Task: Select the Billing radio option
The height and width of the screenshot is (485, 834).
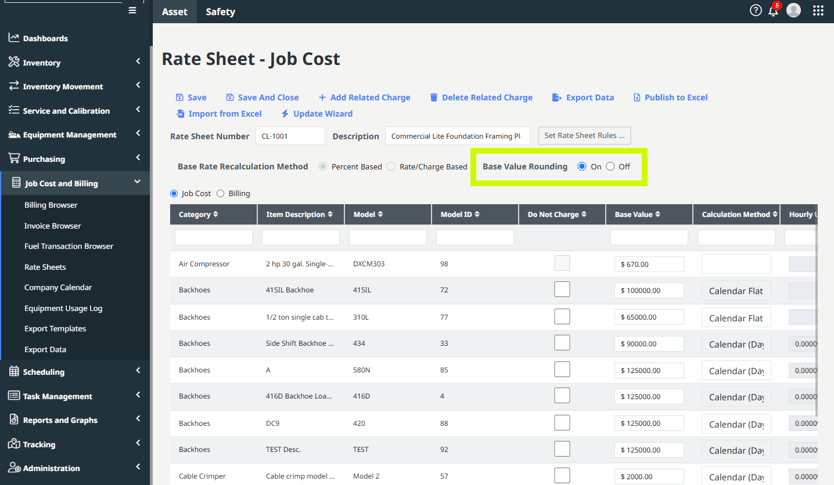Action: [220, 194]
